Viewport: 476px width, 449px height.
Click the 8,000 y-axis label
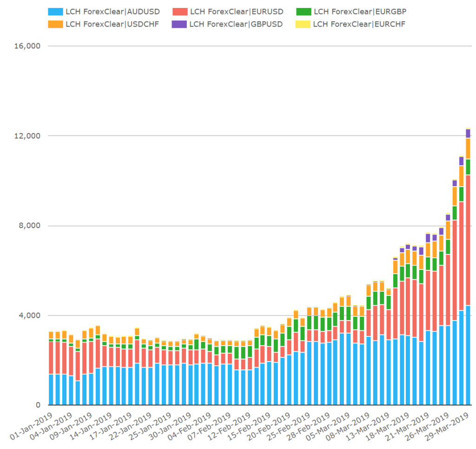(x=29, y=226)
